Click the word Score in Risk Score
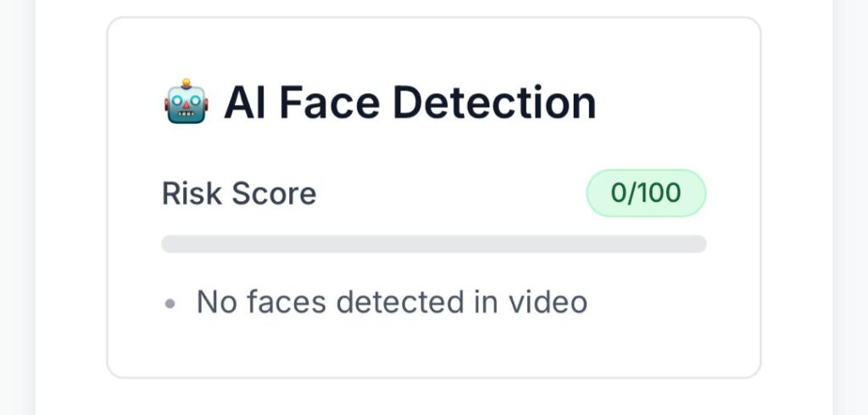The image size is (868, 415). (274, 193)
